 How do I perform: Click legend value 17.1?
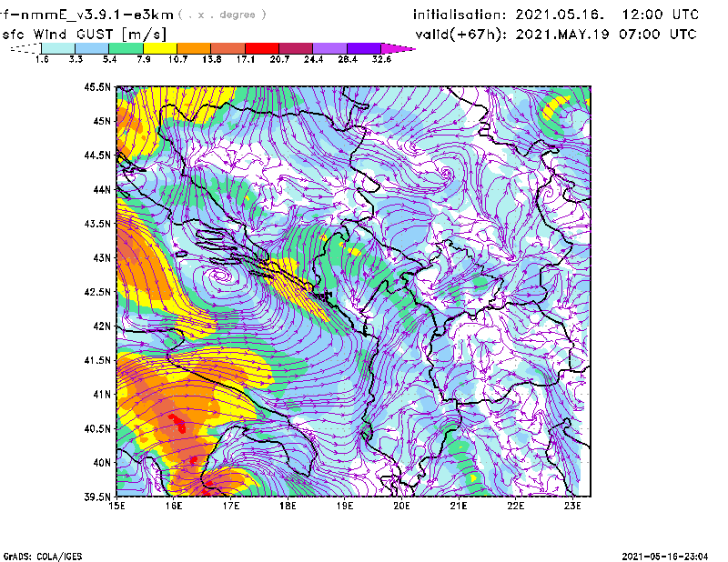click(246, 59)
